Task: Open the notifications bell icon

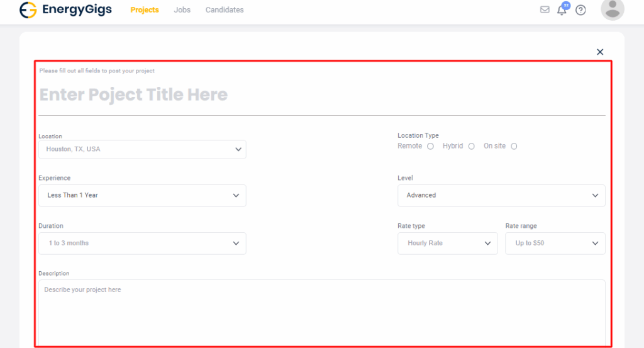Action: click(x=562, y=10)
